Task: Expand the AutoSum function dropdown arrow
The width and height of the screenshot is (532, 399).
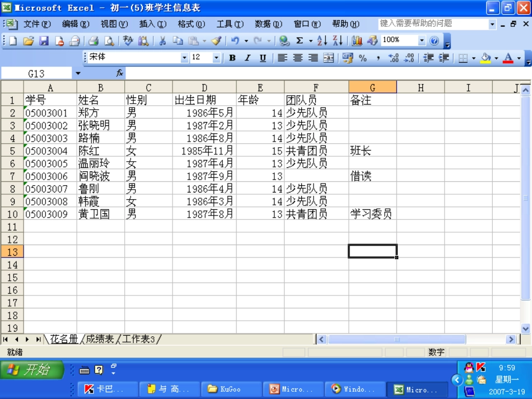Action: pyautogui.click(x=310, y=41)
